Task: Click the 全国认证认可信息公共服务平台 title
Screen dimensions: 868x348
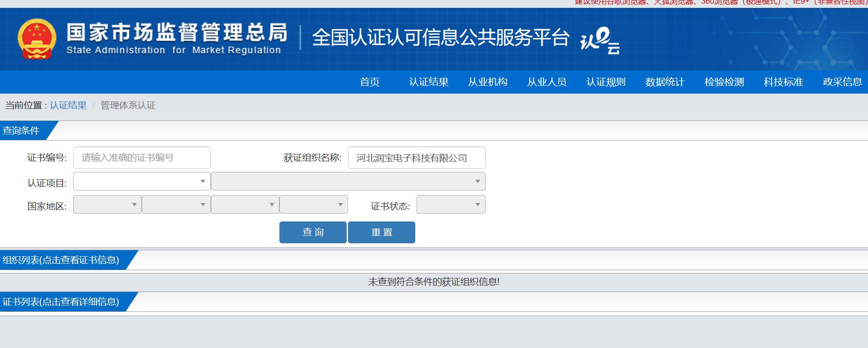Action: tap(440, 38)
